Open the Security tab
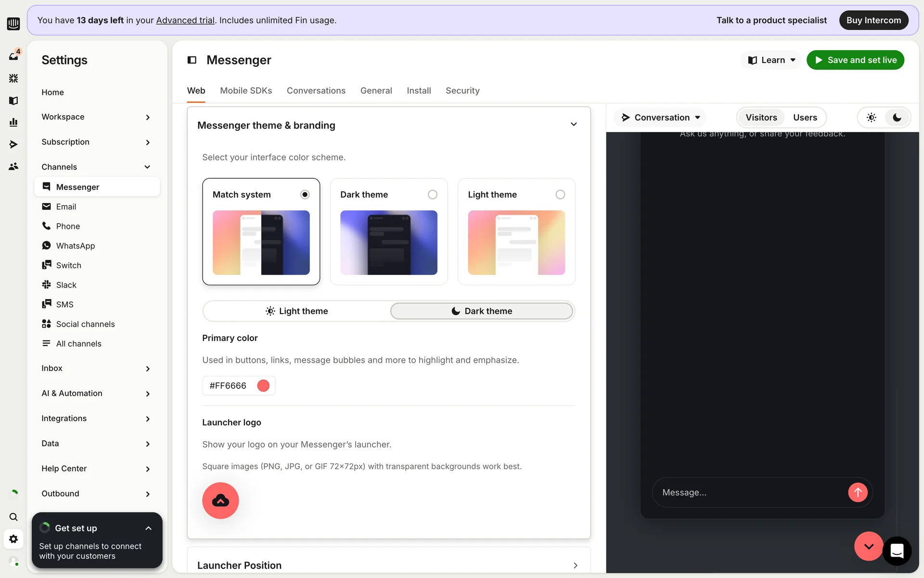This screenshot has height=578, width=924. pos(462,91)
